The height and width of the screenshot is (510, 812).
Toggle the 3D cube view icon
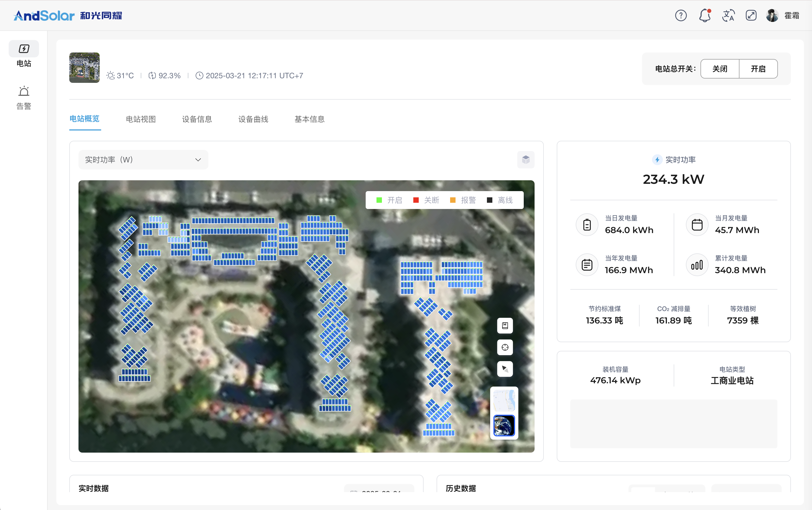[526, 159]
